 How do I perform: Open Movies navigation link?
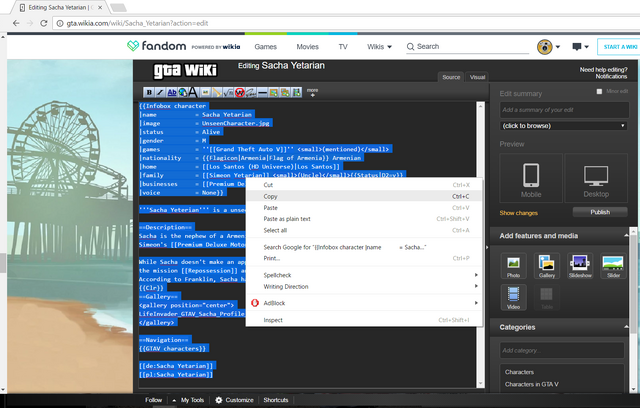(x=307, y=47)
